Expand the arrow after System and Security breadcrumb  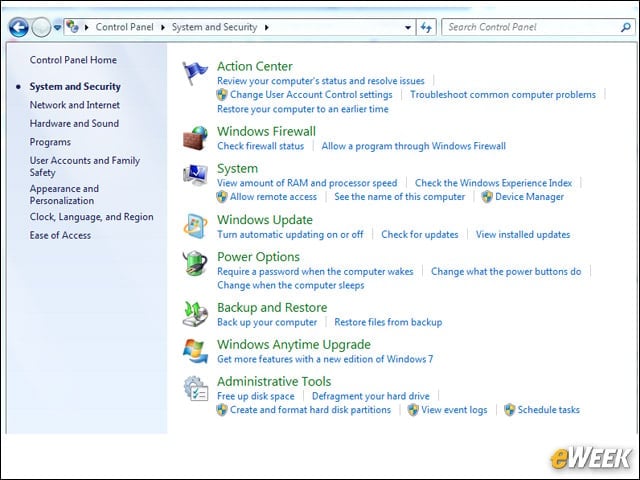(x=267, y=27)
